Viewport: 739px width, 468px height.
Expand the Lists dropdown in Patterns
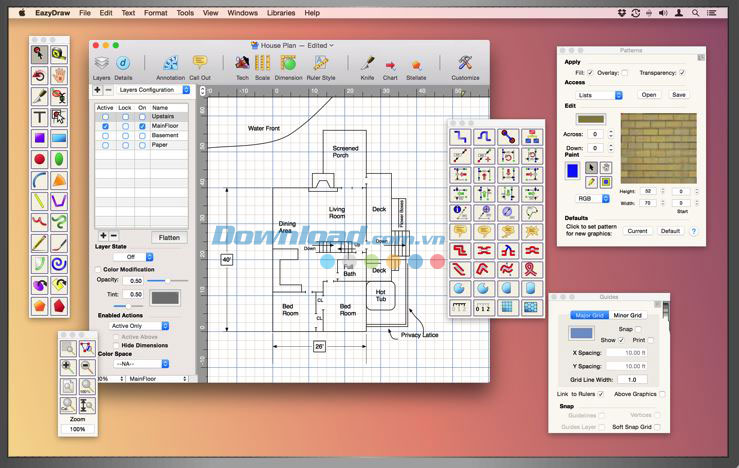[600, 95]
